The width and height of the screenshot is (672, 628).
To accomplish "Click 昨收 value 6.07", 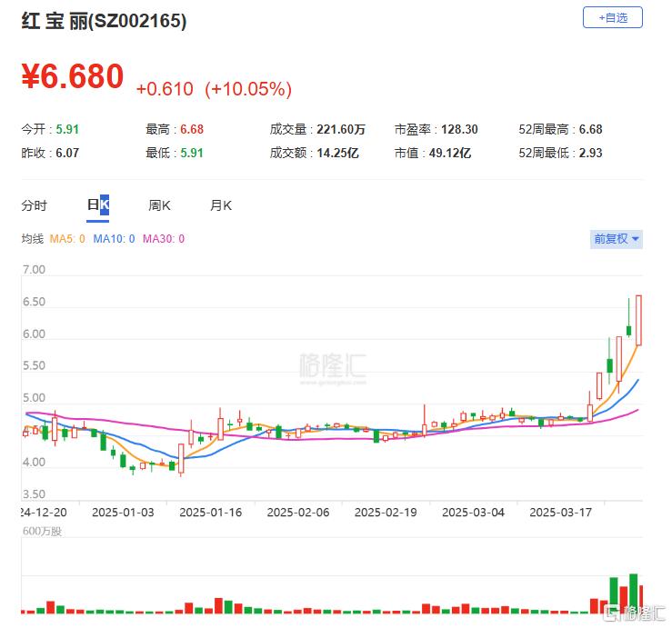I will [x=67, y=153].
